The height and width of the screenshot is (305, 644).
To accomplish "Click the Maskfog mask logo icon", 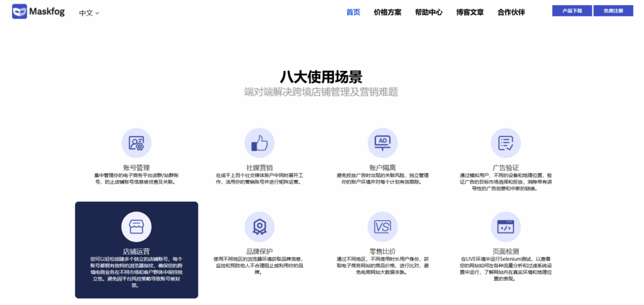I will pos(19,11).
